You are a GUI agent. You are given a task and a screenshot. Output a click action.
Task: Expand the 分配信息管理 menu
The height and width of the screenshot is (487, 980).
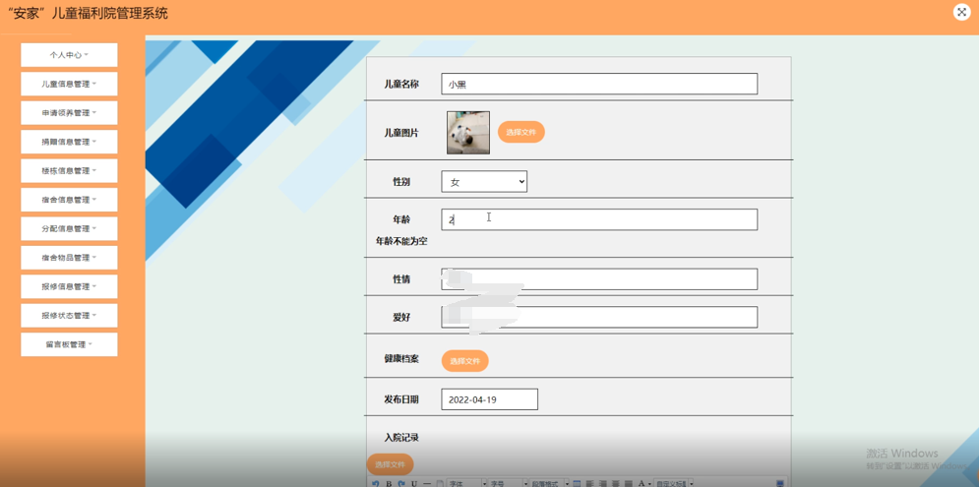pyautogui.click(x=69, y=229)
